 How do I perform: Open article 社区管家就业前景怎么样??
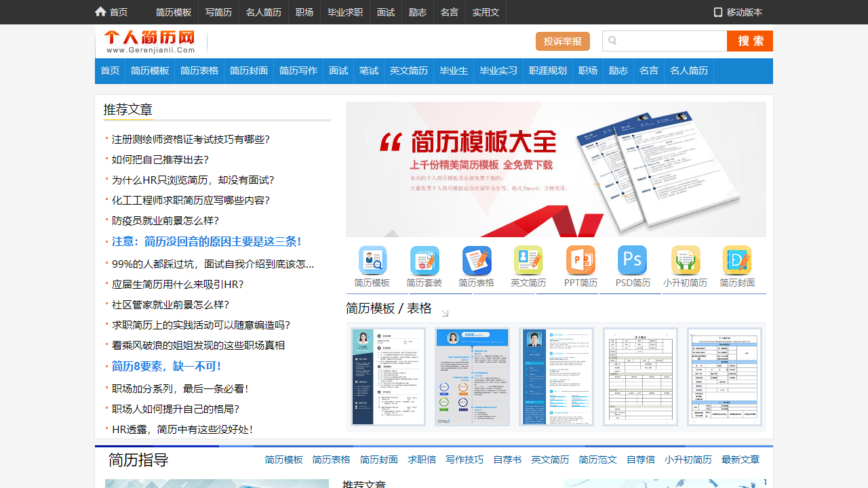(170, 305)
